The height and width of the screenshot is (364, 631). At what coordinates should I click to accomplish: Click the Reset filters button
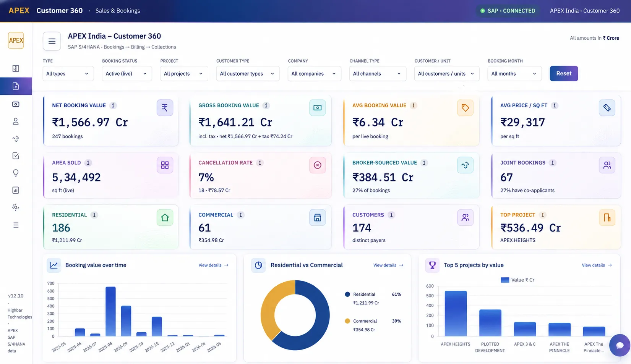tap(564, 73)
